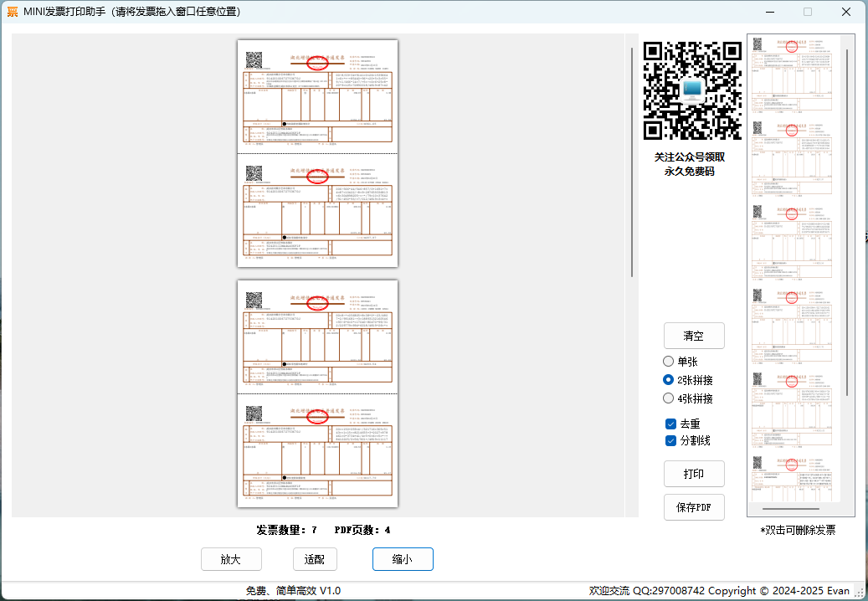The height and width of the screenshot is (601, 868).
Task: Select the first invoice thumbnail on the right
Action: pos(791,71)
